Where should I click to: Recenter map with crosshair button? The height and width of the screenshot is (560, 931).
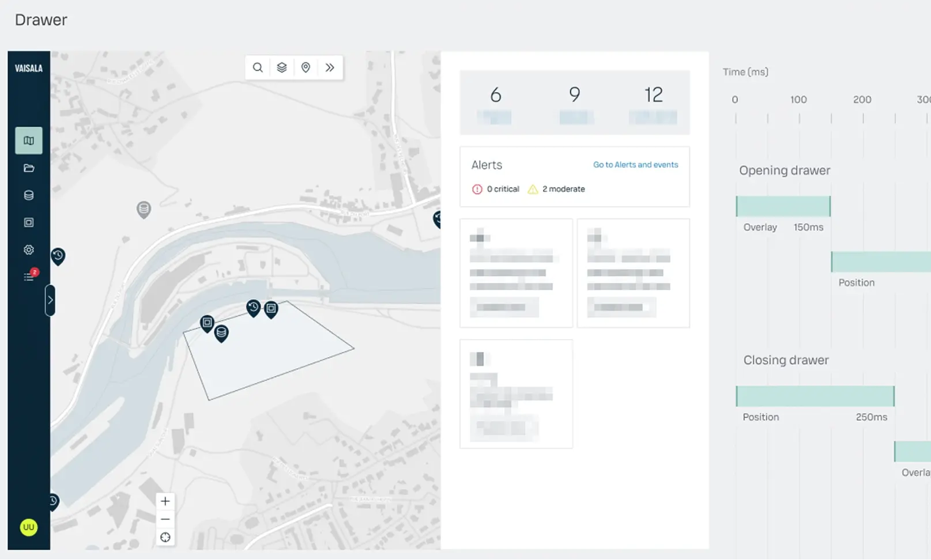[165, 538]
